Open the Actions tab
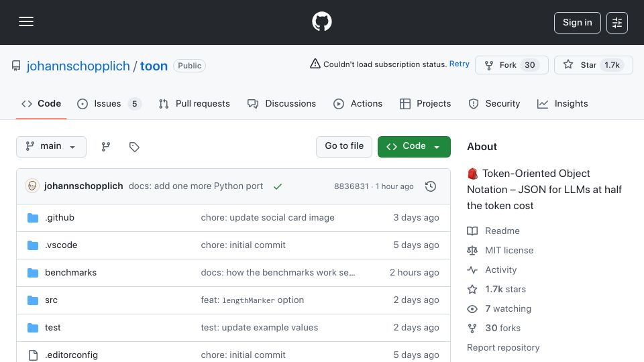The height and width of the screenshot is (362, 644). click(358, 104)
